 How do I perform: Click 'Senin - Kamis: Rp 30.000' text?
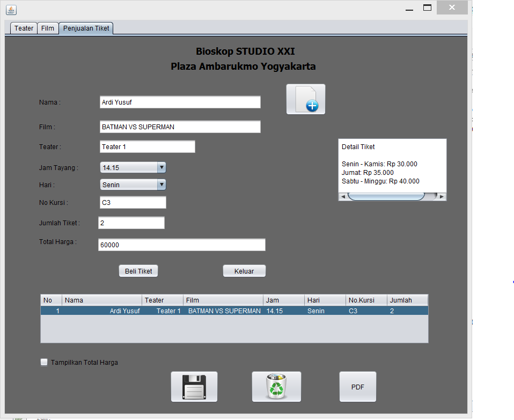(379, 164)
